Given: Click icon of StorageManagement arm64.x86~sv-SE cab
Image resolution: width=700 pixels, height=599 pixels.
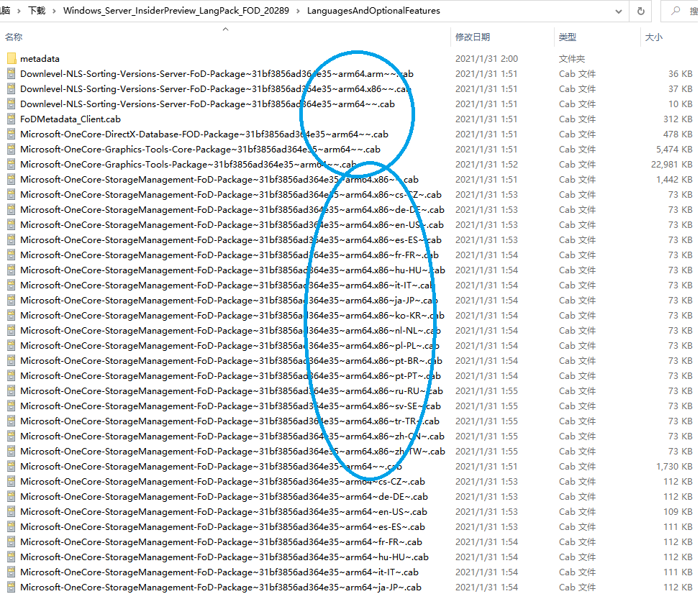Looking at the screenshot, I should click(x=12, y=406).
